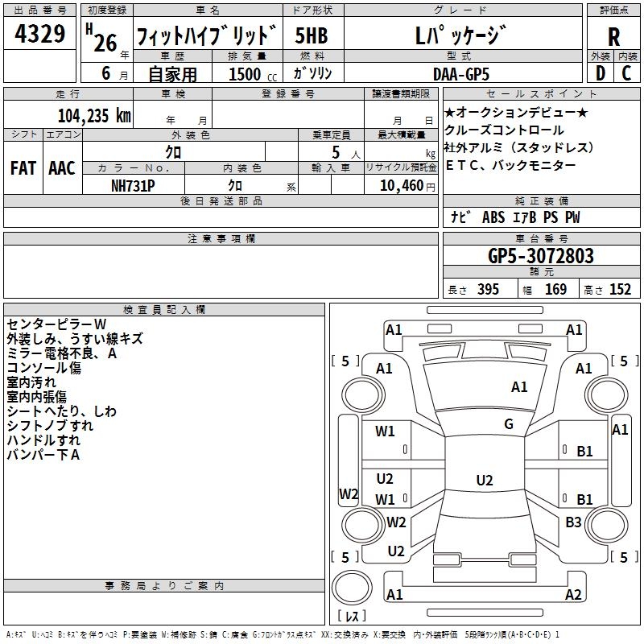Select the 104,235 km mileage value

point(94,114)
